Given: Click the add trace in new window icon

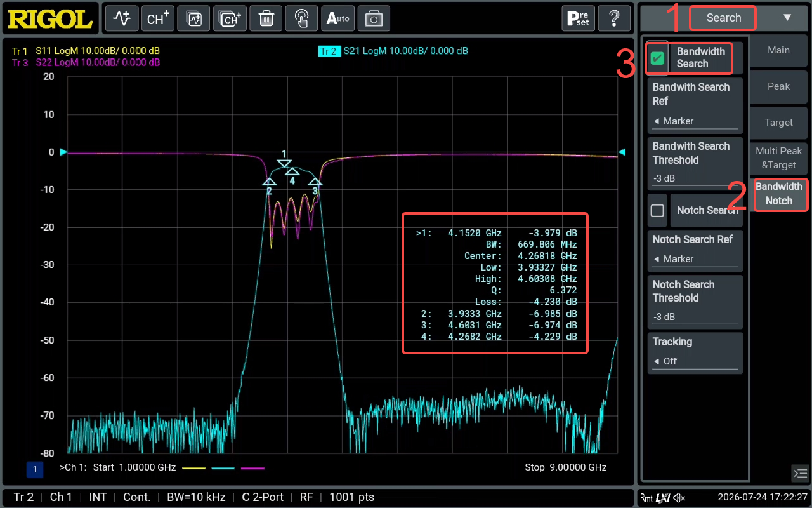Looking at the screenshot, I should click(x=193, y=18).
